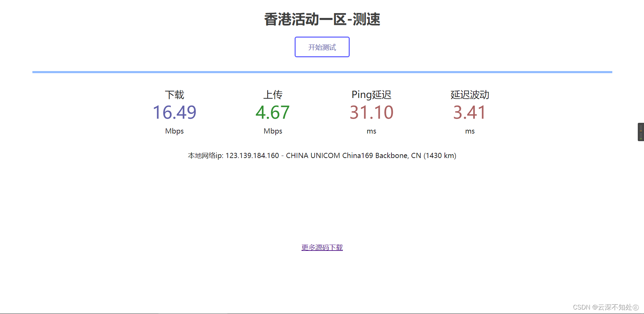Select the Ping延迟 label
644x314 pixels.
[x=371, y=95]
